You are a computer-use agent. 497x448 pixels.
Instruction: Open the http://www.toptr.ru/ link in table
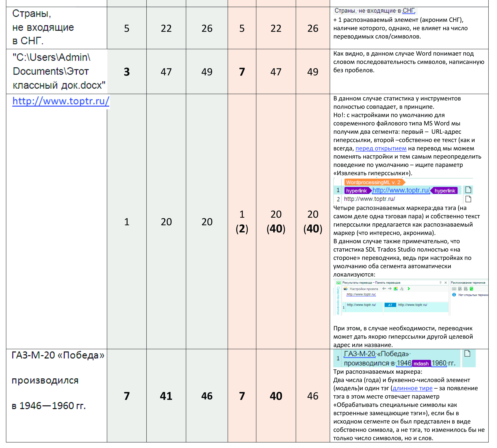(x=61, y=101)
